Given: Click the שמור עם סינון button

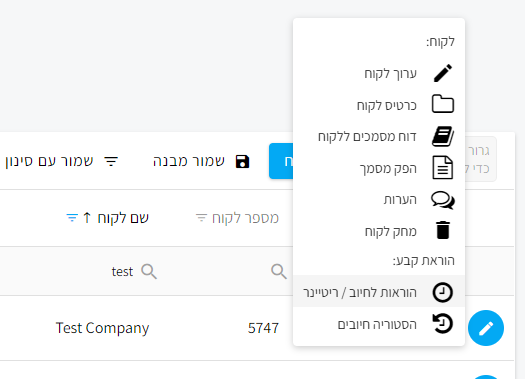Looking at the screenshot, I should pyautogui.click(x=62, y=161).
